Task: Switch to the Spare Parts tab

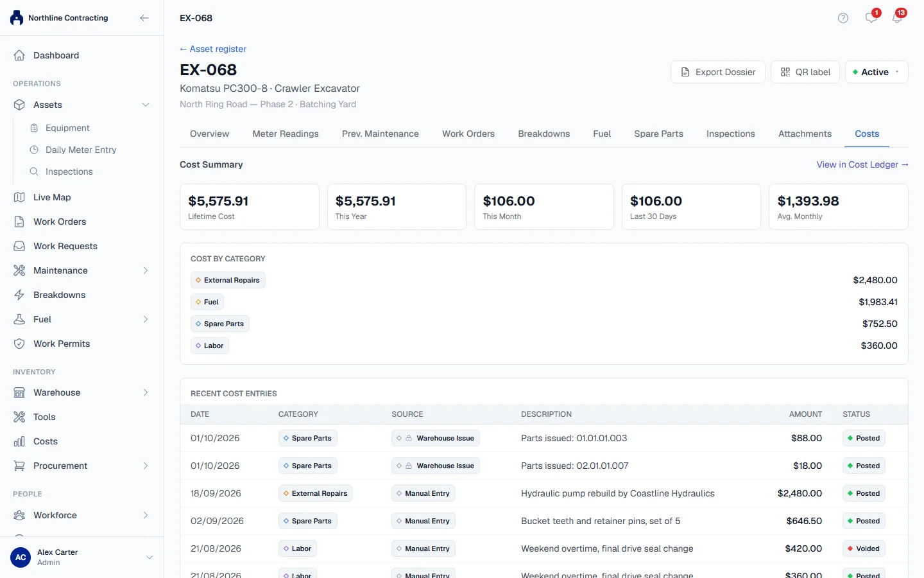Action: pyautogui.click(x=658, y=134)
